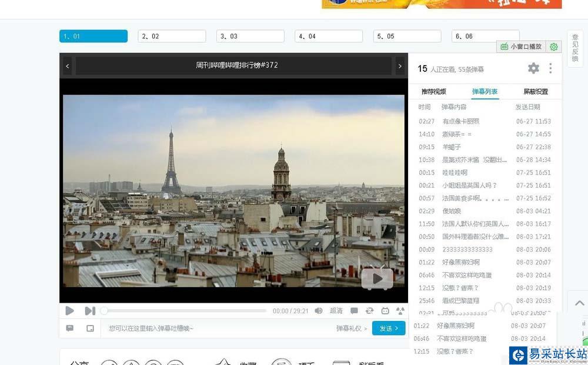Click the viewer count 15 人正在看
Viewport: 588px width, 365px height.
click(x=436, y=69)
